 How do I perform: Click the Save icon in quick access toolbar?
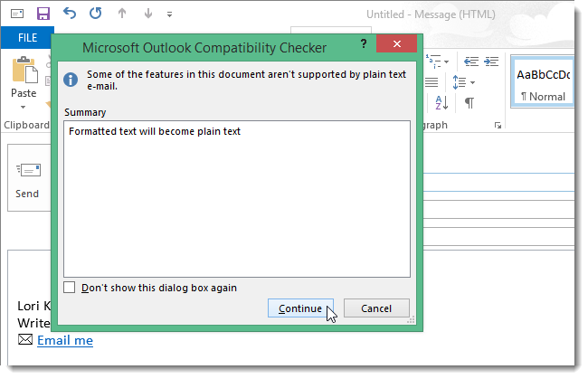43,14
